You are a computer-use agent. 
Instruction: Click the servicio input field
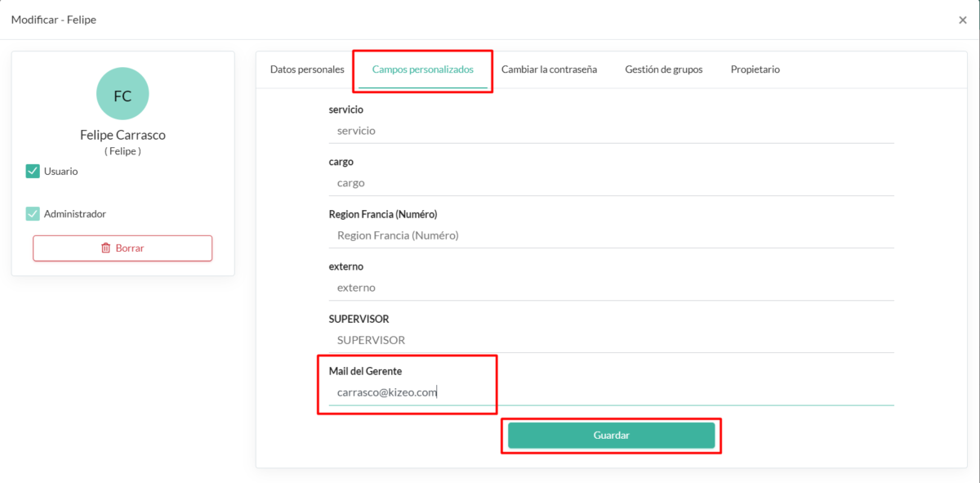pos(612,131)
